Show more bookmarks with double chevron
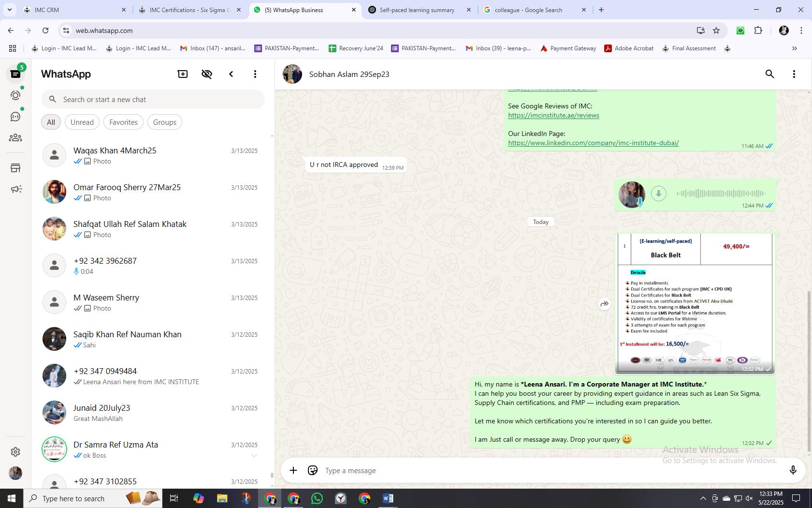The image size is (812, 508). [794, 48]
